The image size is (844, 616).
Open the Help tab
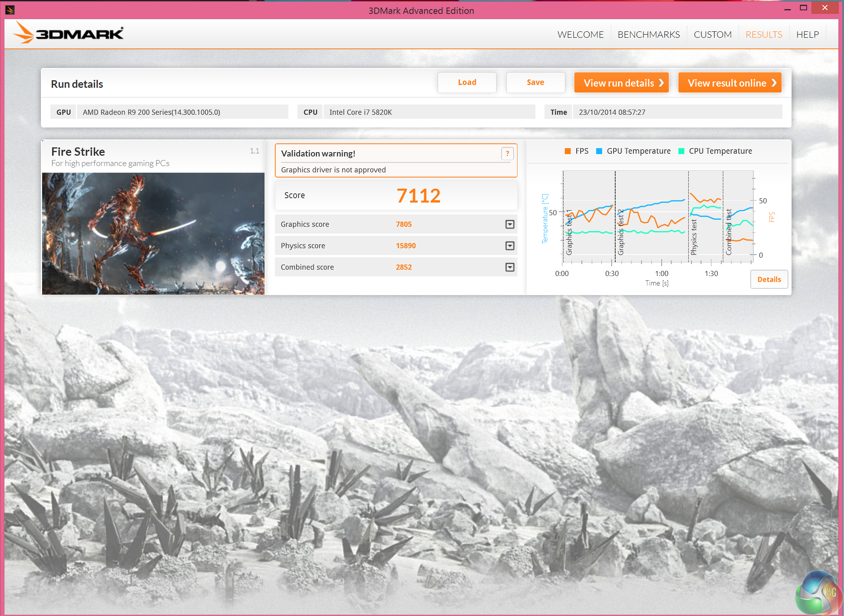(807, 35)
